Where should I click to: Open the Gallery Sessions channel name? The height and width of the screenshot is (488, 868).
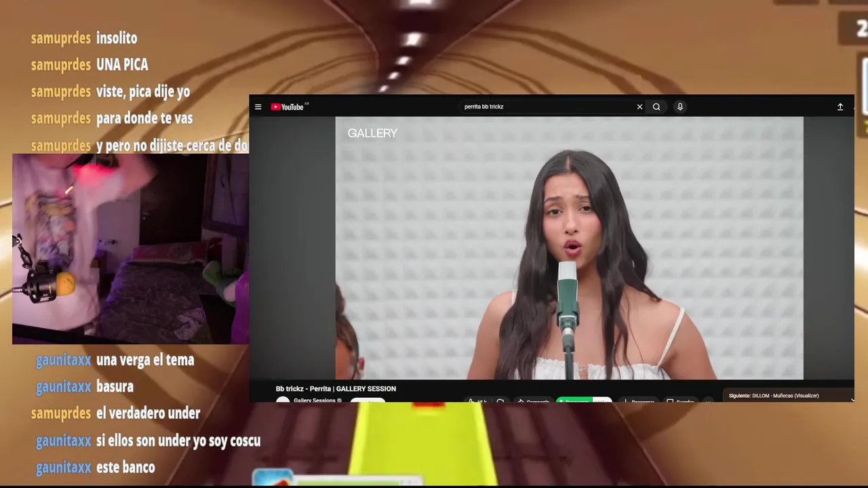click(x=315, y=400)
